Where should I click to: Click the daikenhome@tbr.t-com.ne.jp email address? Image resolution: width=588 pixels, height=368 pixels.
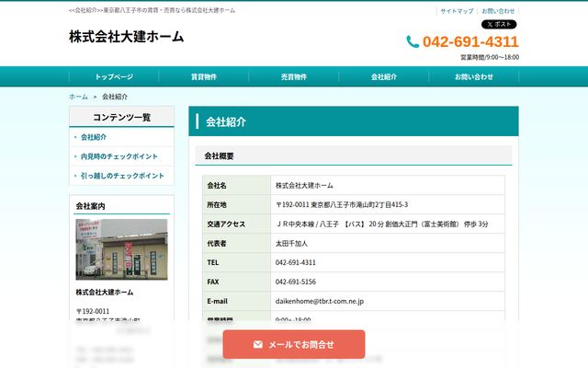pyautogui.click(x=320, y=301)
